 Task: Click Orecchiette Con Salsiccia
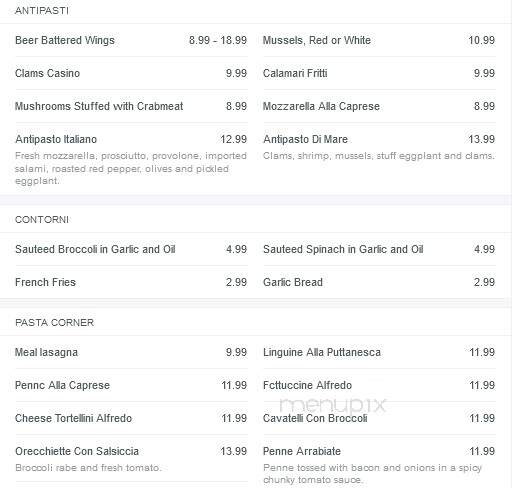(77, 451)
